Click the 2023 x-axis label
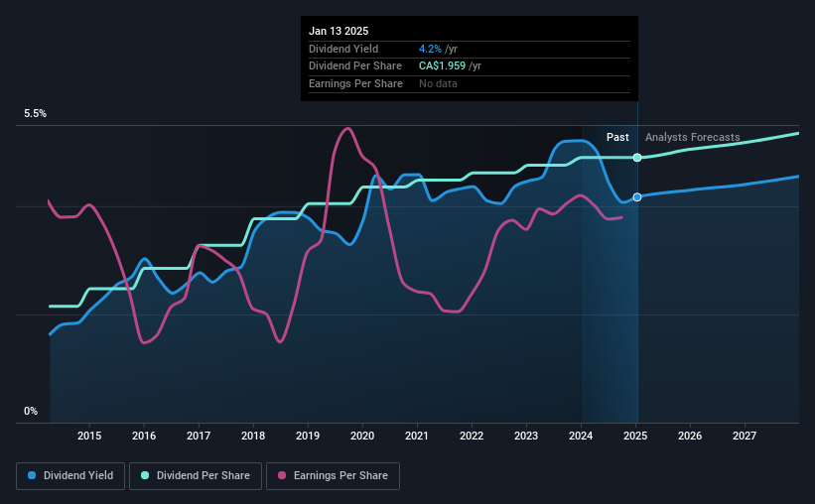The image size is (815, 504). (526, 436)
